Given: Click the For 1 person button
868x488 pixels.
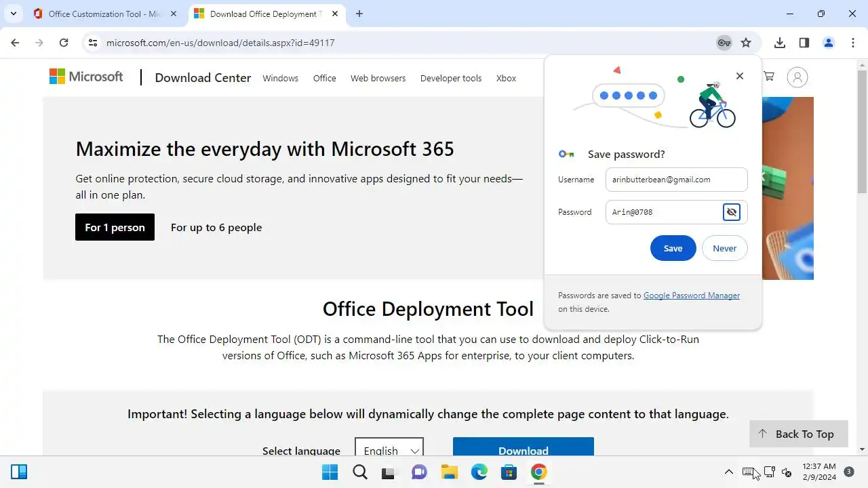Looking at the screenshot, I should (115, 227).
